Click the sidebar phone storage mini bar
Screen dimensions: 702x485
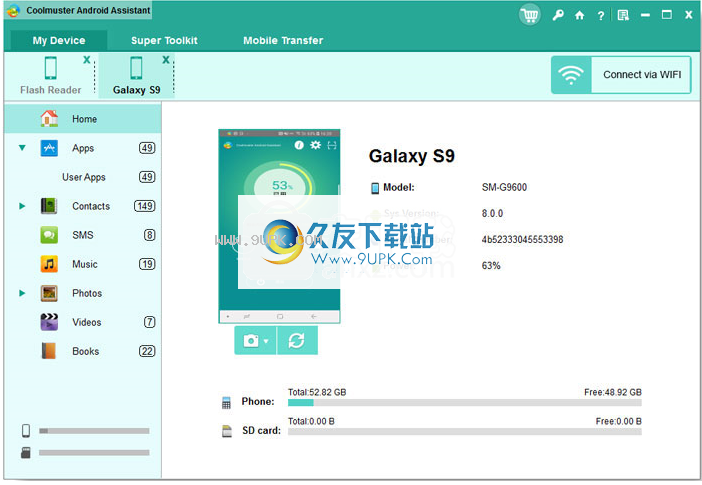[94, 431]
